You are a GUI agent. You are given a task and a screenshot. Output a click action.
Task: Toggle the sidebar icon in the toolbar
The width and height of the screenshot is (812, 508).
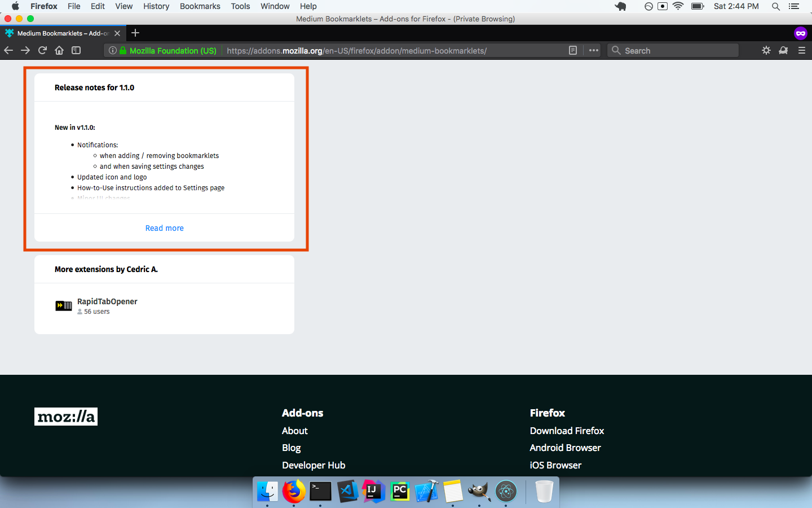(x=76, y=50)
